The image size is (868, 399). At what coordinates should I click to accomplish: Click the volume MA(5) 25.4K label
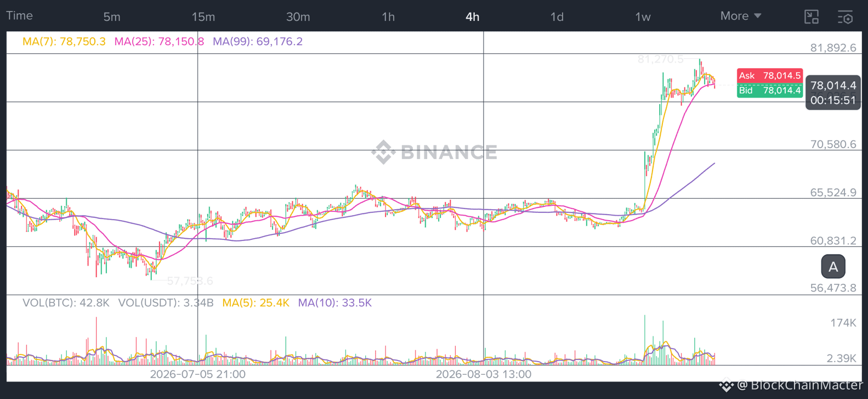click(x=256, y=303)
